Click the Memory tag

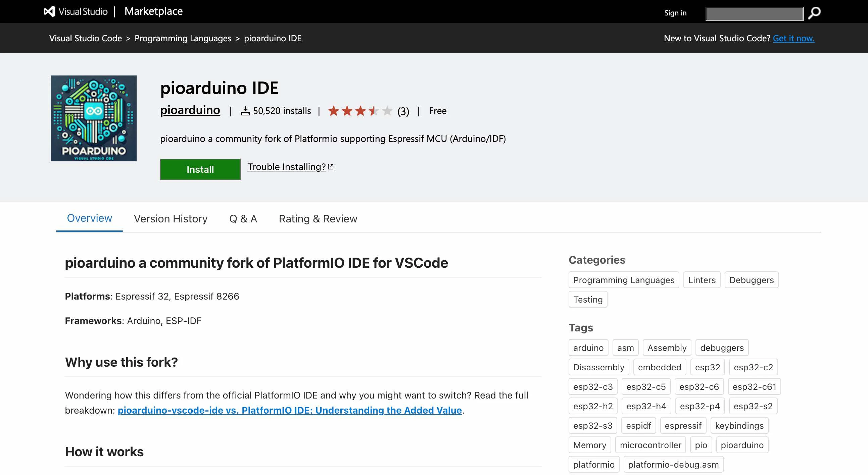[590, 445]
